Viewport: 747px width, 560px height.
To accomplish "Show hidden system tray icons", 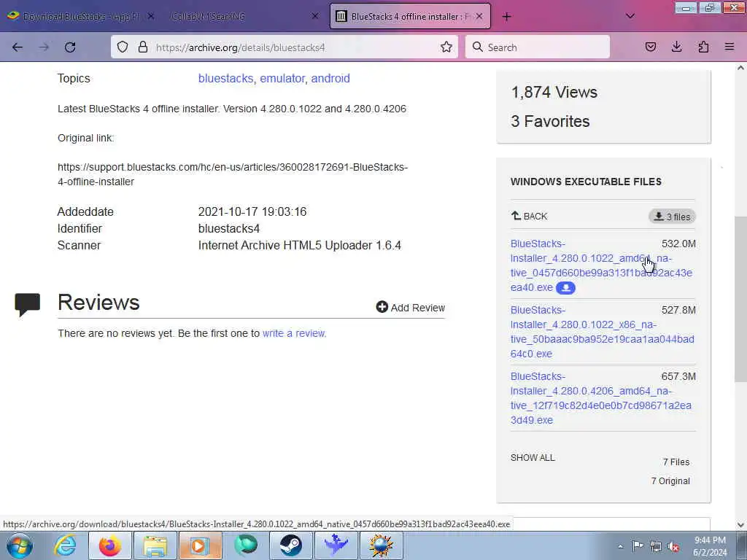I will point(620,546).
